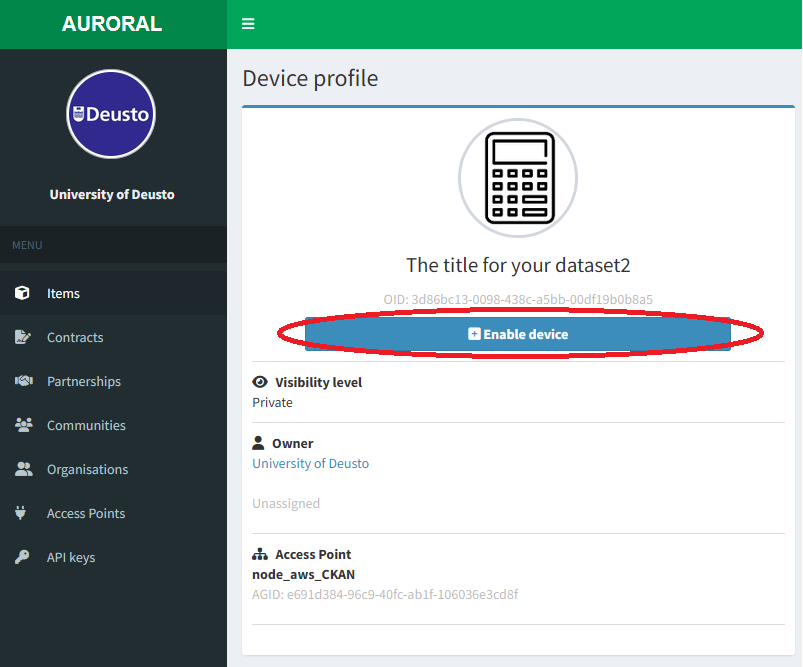Open the Contracts menu entry

click(113, 337)
